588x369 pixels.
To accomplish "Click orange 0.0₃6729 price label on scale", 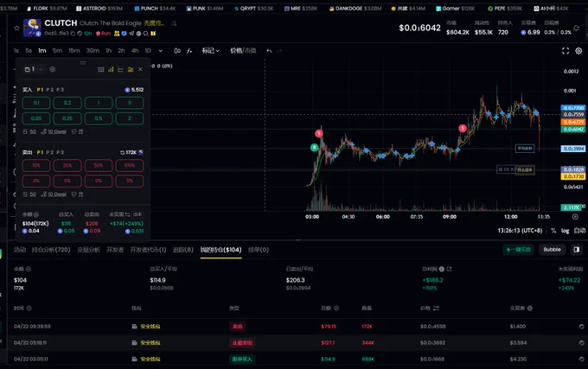I will tap(573, 122).
